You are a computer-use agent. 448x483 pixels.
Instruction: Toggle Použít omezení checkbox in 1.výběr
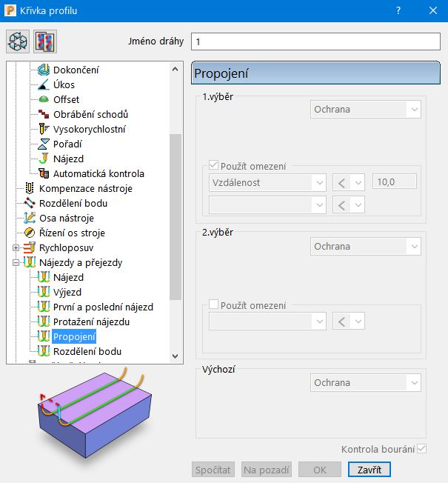pos(215,167)
